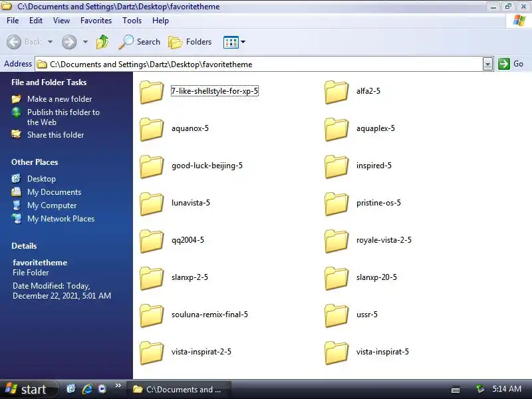532x399 pixels.
Task: Click the network tray icon
Action: click(479, 389)
